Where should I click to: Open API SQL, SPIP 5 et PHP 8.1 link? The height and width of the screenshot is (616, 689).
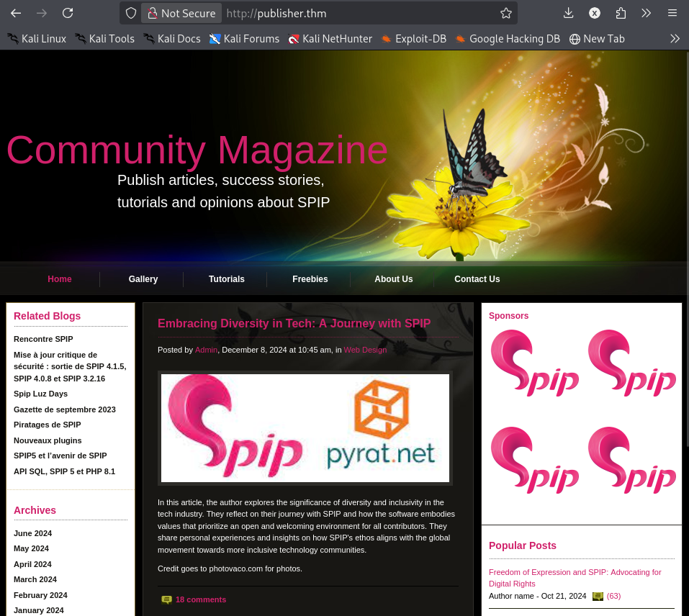tap(64, 471)
